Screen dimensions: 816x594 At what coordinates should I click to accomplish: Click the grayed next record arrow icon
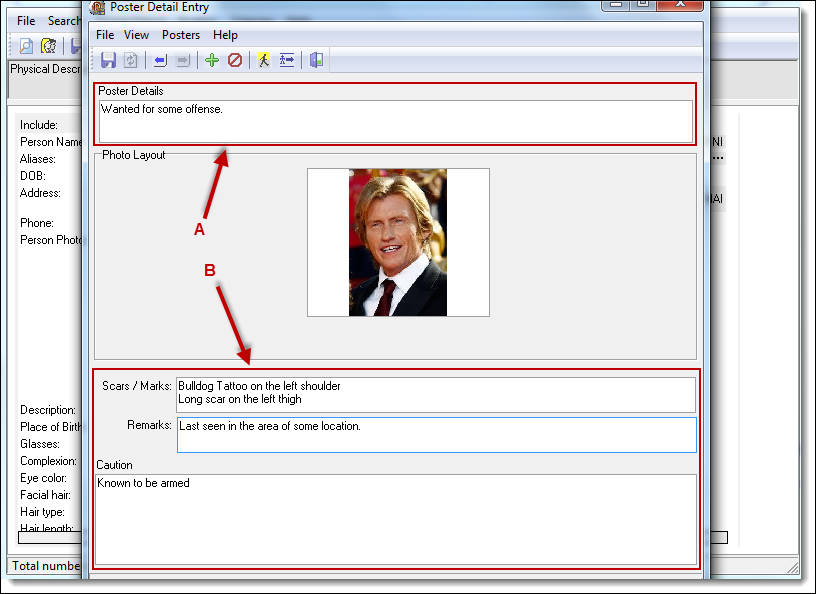point(182,60)
